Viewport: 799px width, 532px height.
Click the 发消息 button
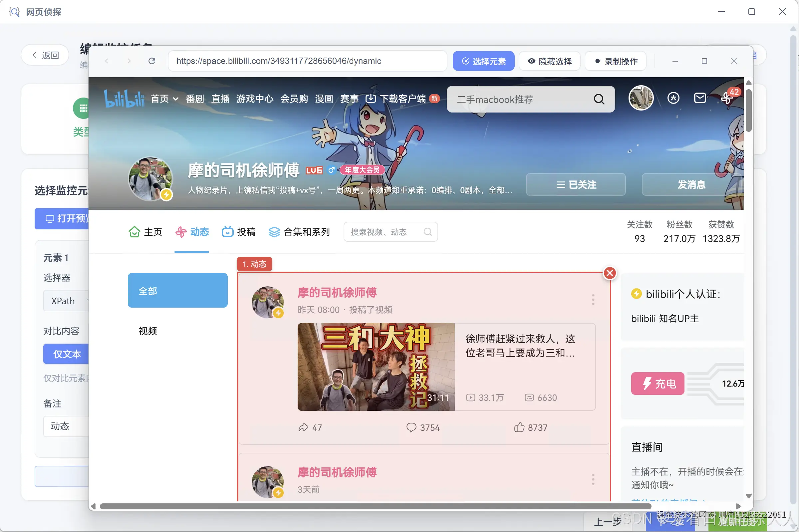point(692,184)
